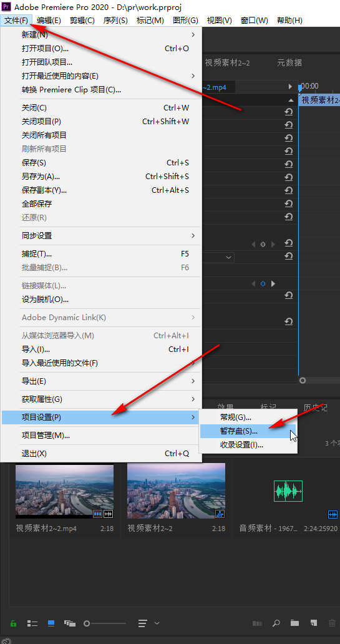Click the sequence badge on 视频素材2~2 thumbnail
The image size is (340, 644).
pos(220,514)
